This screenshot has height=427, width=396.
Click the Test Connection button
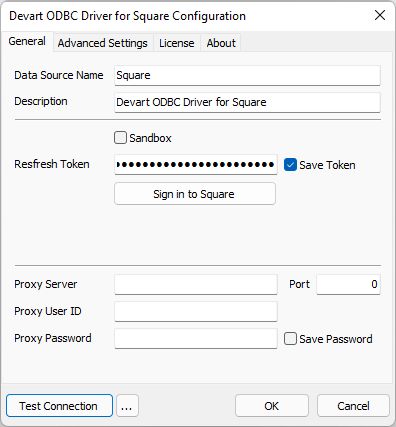pos(59,406)
